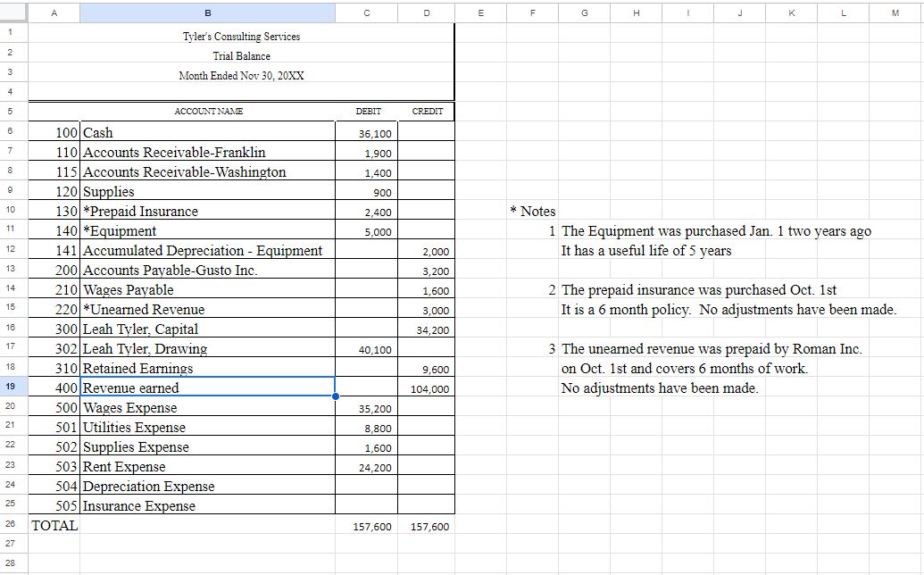Viewport: 924px width, 575px height.
Task: Select column C header
Action: point(367,13)
